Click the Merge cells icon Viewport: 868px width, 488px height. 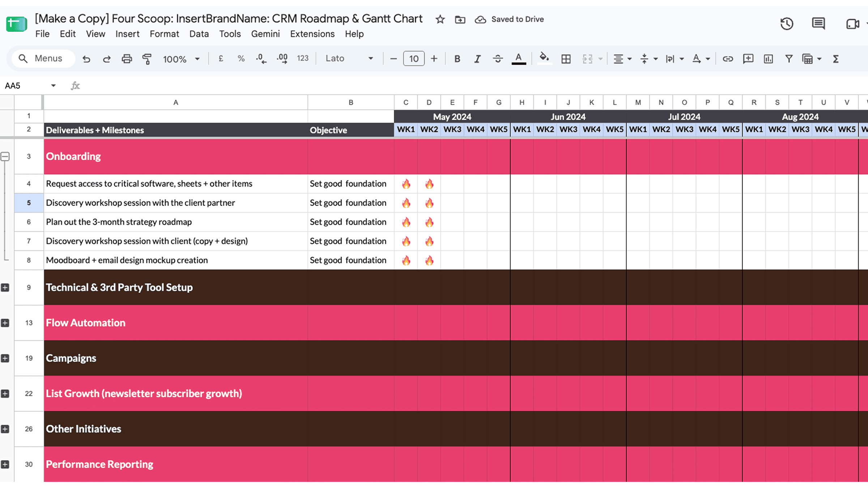588,59
